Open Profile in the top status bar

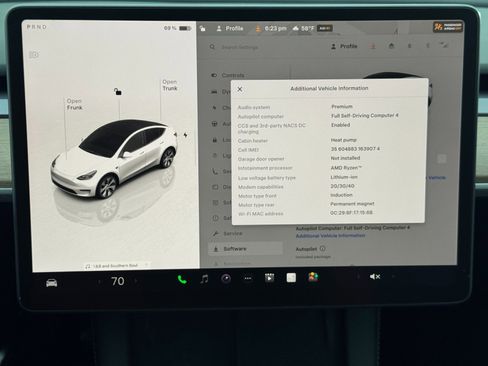pos(230,29)
